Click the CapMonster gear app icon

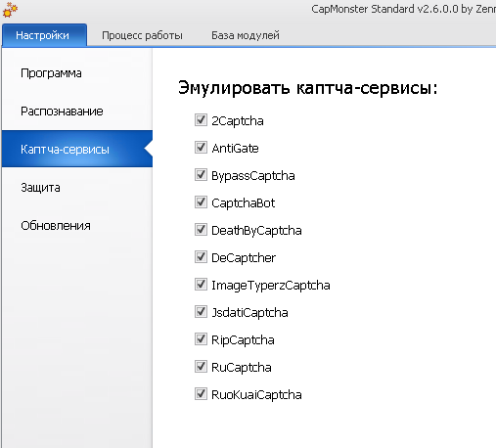coord(10,10)
